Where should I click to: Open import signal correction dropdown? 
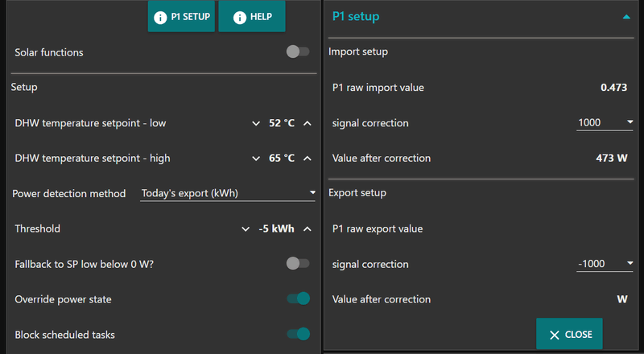coord(606,123)
